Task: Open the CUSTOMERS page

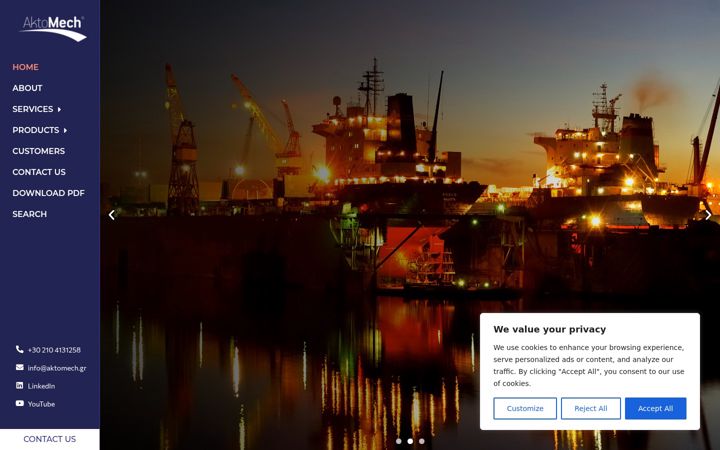Action: 39,151
